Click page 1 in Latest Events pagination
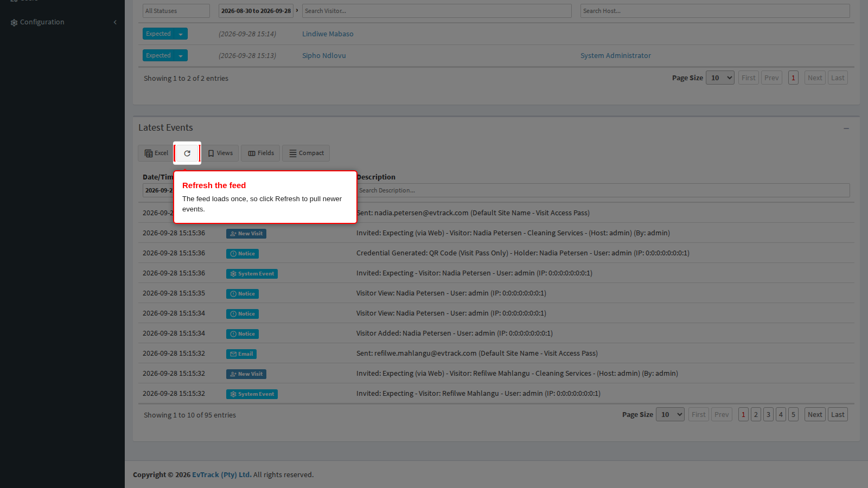Screen dimensions: 868x488 tap(743, 414)
